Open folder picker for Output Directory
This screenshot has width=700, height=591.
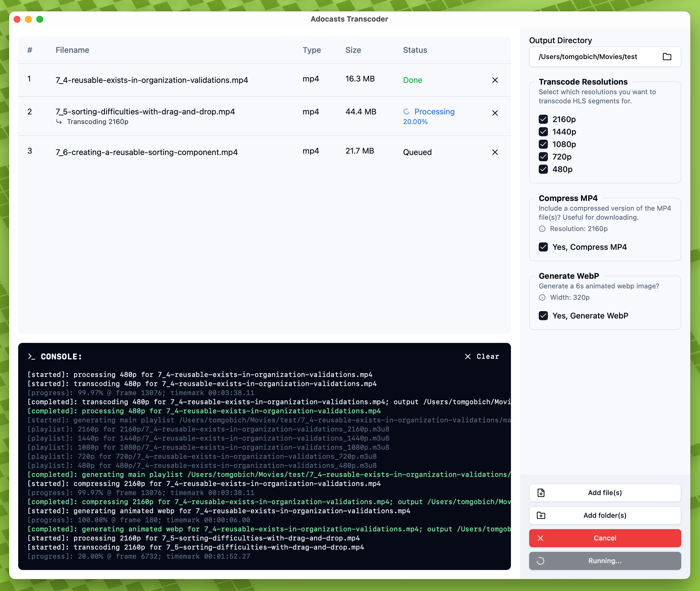[x=667, y=56]
